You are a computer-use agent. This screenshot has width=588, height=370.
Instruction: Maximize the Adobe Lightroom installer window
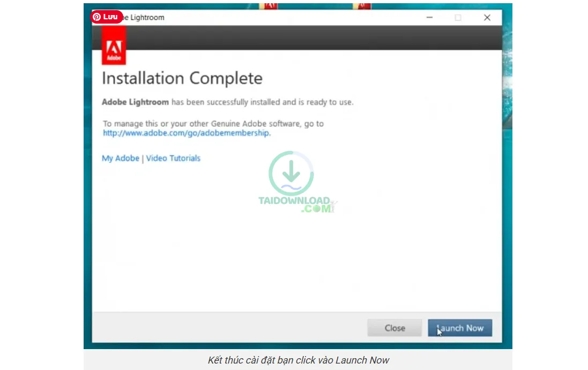[x=458, y=18]
